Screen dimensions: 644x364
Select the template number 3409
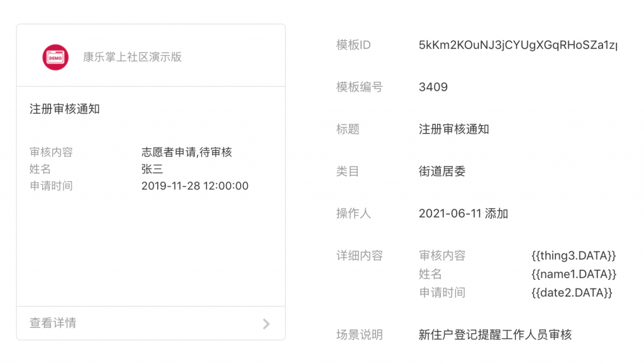433,87
